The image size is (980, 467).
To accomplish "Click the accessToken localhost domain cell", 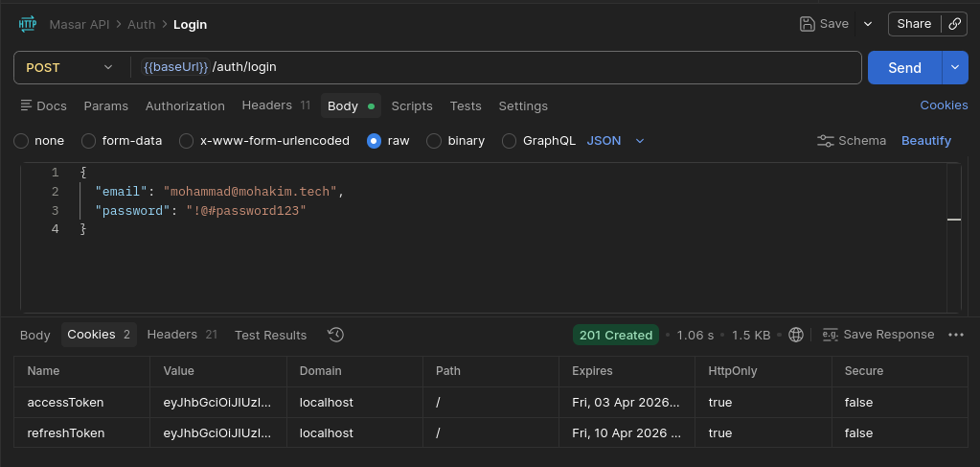I will tap(354, 403).
